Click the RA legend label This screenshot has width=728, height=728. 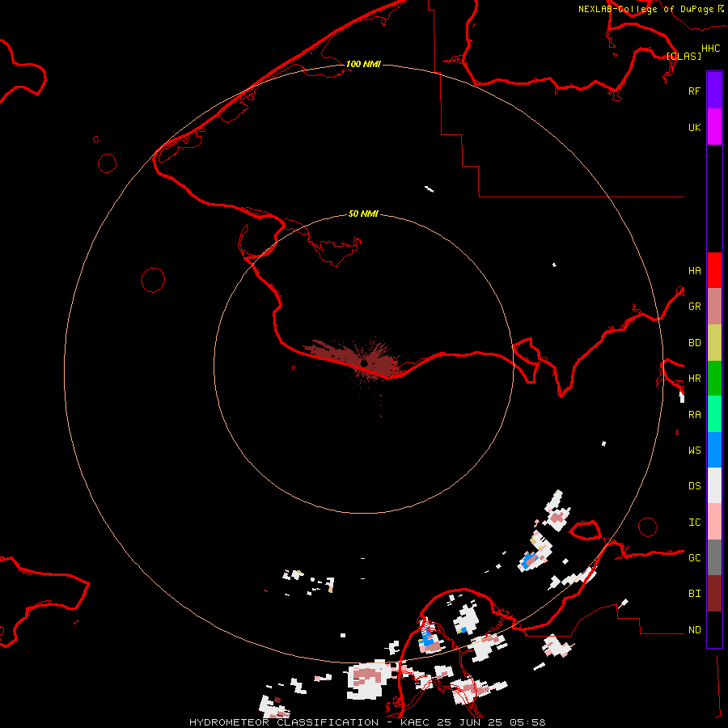[x=694, y=414]
